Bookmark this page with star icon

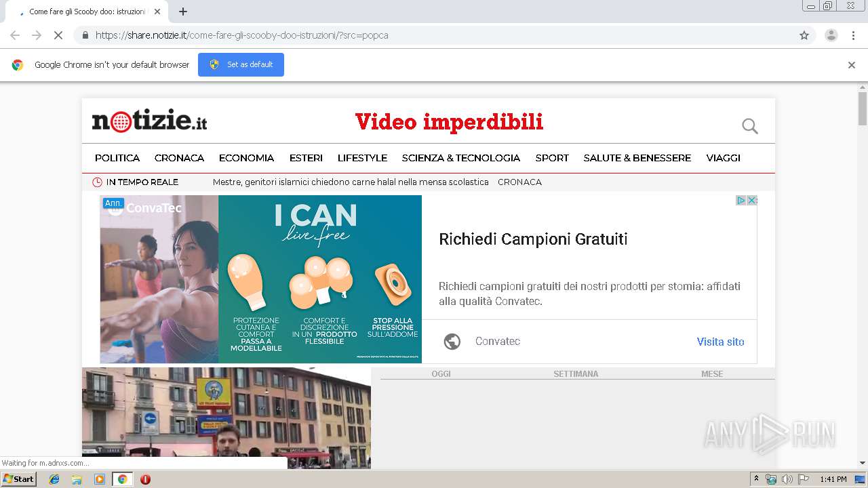point(804,35)
